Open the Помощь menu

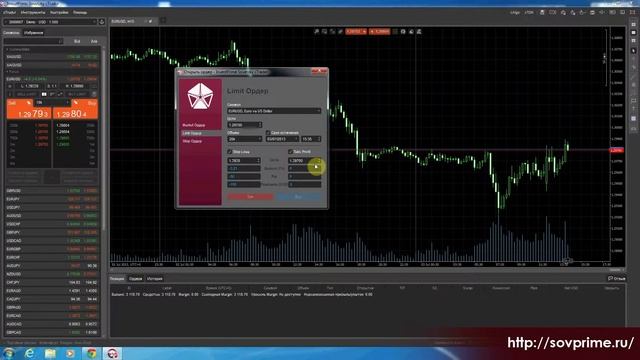tap(80, 13)
